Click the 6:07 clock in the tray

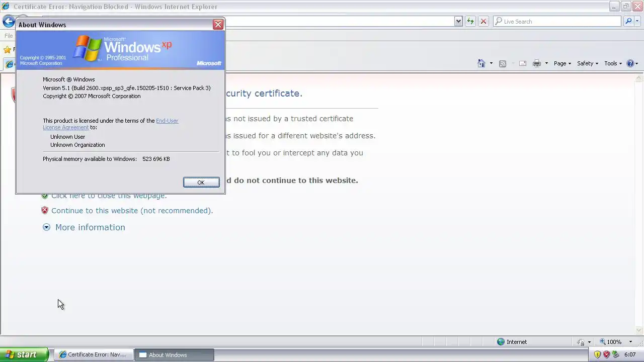(630, 354)
